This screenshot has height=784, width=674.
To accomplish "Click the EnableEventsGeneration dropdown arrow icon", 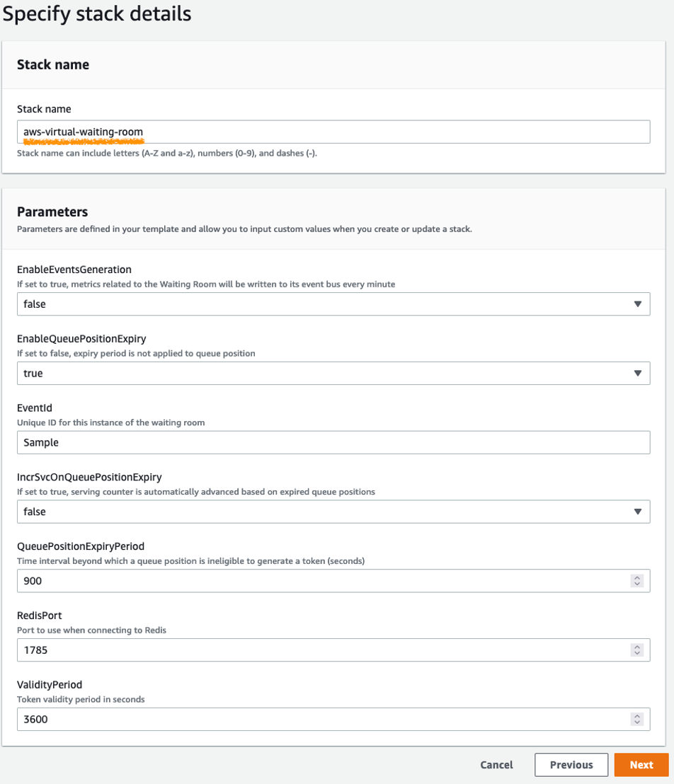I will (637, 304).
